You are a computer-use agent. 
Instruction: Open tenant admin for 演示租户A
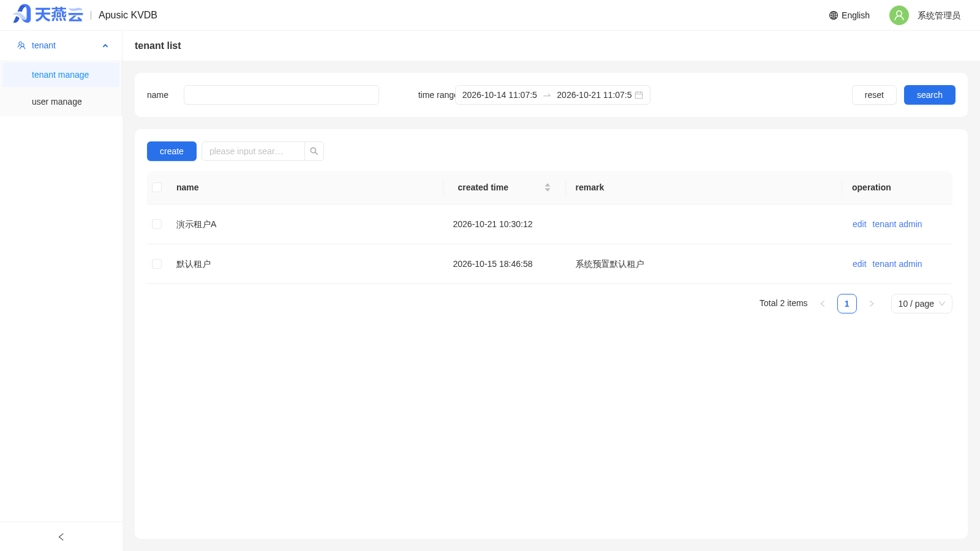point(897,224)
